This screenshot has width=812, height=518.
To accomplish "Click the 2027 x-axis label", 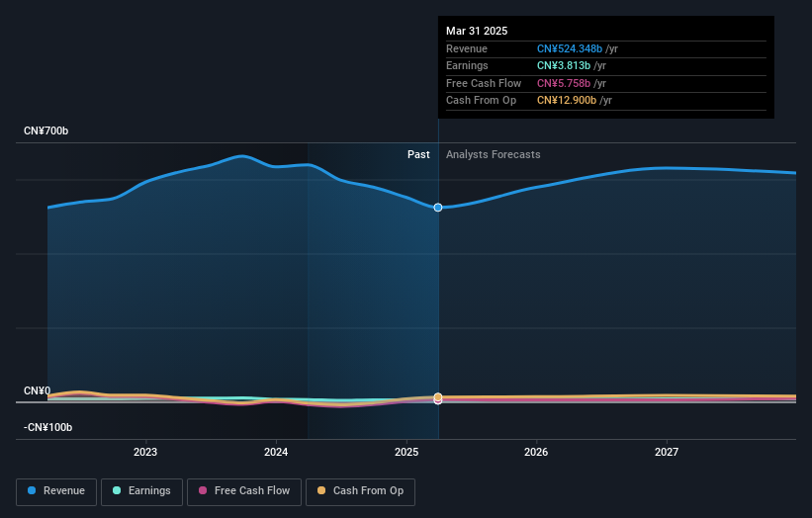I will [x=667, y=453].
